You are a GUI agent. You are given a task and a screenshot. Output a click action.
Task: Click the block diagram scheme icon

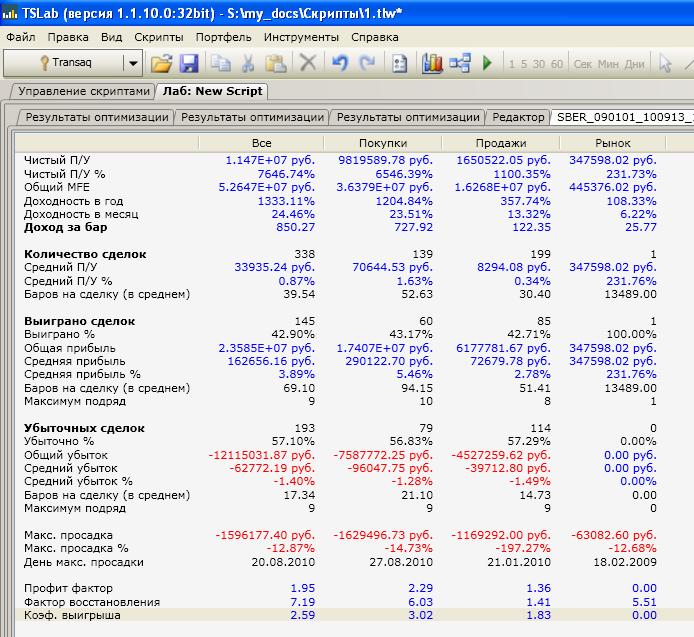(460, 63)
